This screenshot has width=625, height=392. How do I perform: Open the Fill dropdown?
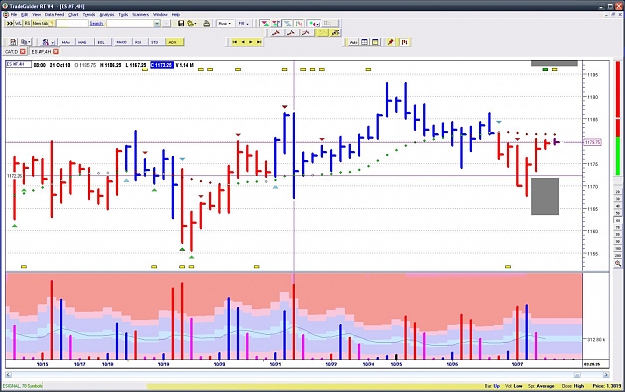coord(243,24)
